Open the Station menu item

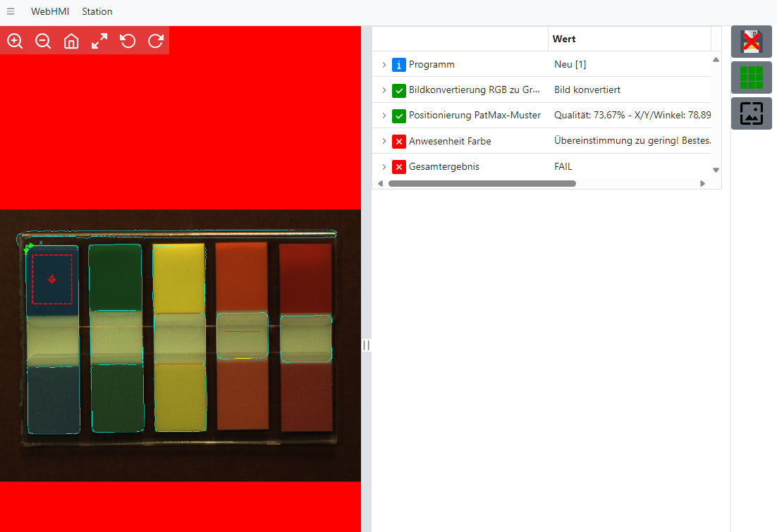pyautogui.click(x=97, y=11)
